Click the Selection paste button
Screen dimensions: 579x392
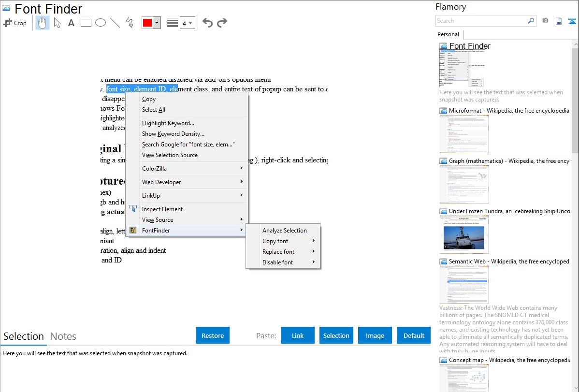pos(336,335)
